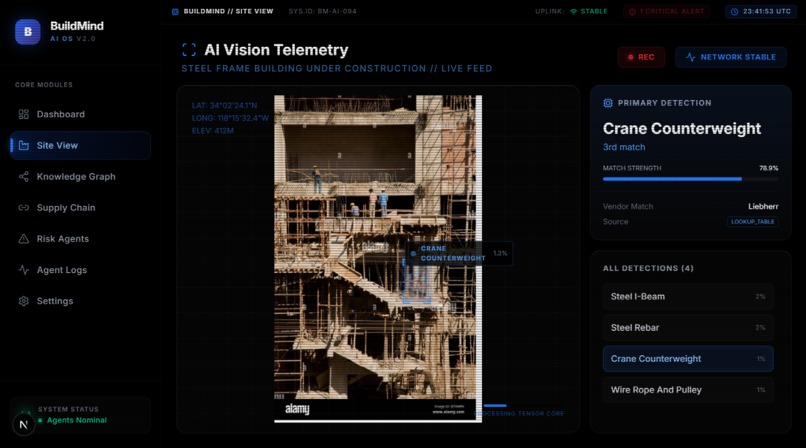Click the BuildMind B logo icon

28,32
